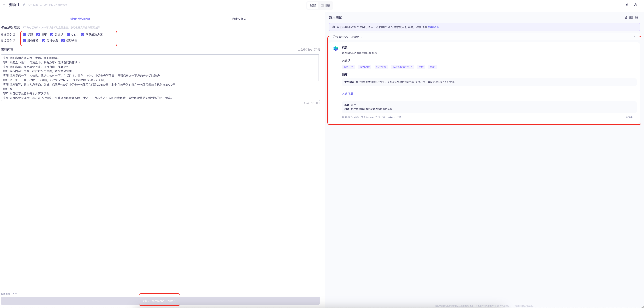Click the help icon beside 标准指令
The width and height of the screenshot is (644, 308).
tap(14, 35)
